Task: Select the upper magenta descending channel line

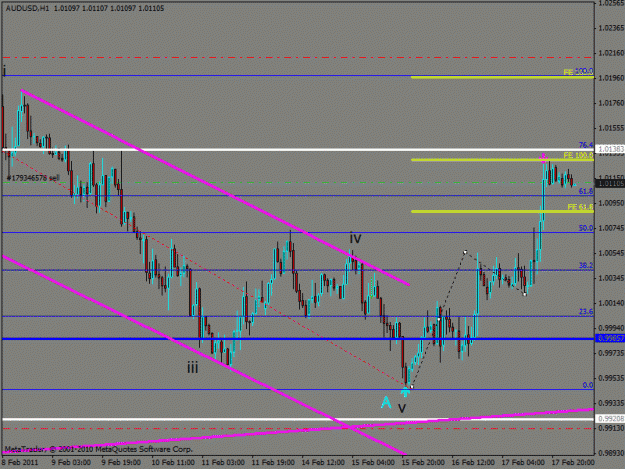Action: [x=215, y=187]
